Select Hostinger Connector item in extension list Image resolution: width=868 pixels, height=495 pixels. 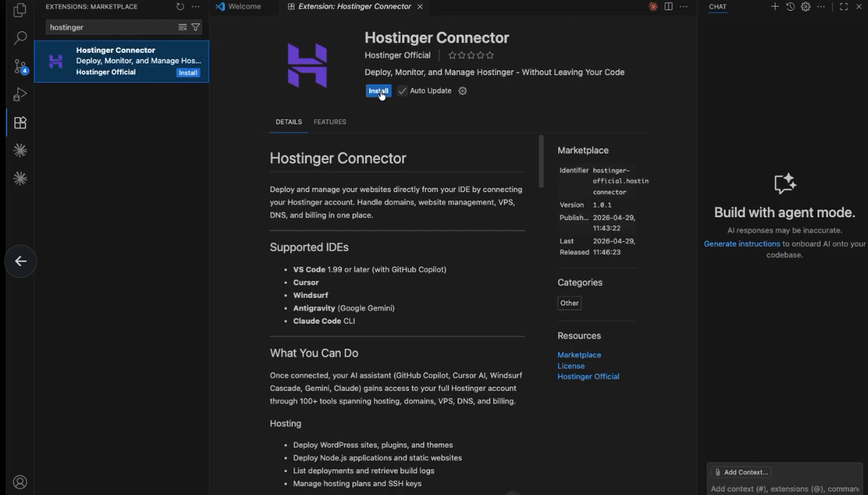point(121,61)
